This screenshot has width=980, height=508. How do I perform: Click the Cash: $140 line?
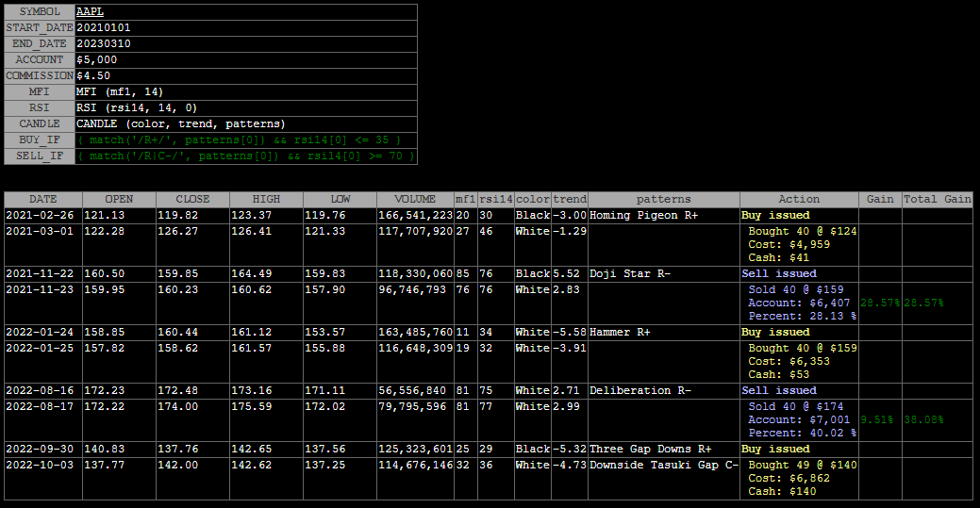[782, 491]
